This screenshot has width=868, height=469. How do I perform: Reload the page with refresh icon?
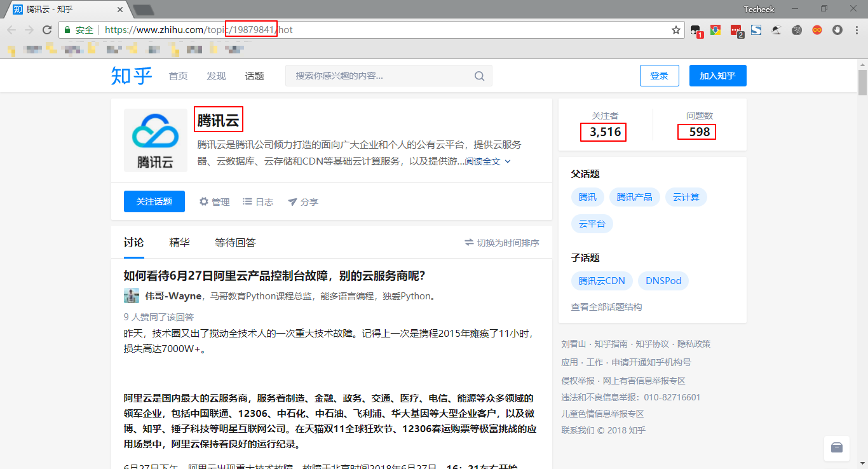pyautogui.click(x=47, y=30)
